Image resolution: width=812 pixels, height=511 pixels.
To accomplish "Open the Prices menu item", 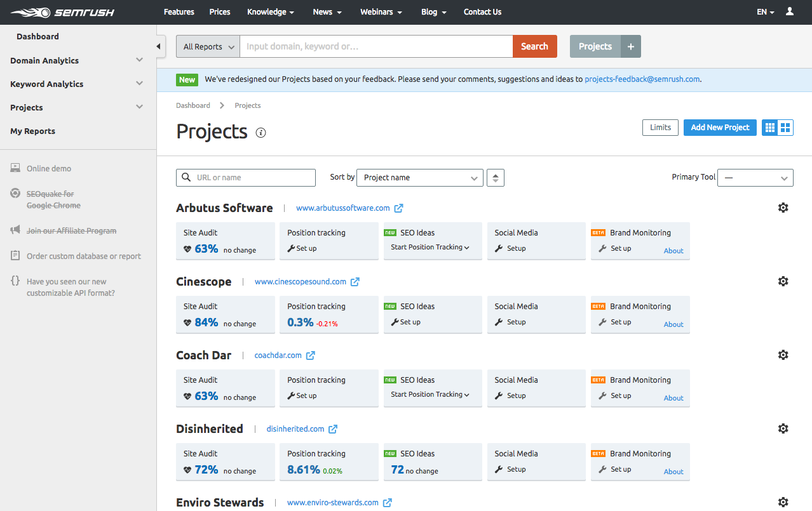I will (220, 12).
